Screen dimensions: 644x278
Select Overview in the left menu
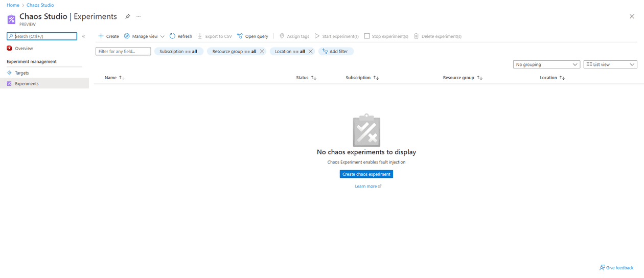(x=24, y=49)
